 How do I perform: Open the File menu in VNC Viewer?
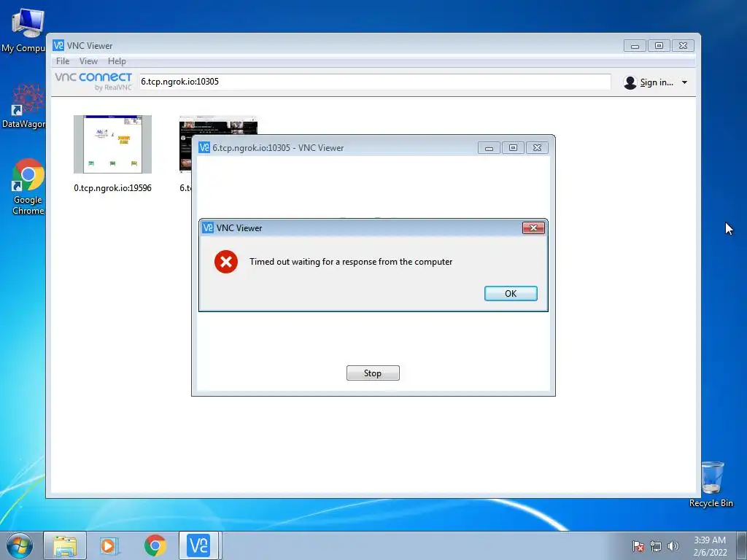point(63,61)
